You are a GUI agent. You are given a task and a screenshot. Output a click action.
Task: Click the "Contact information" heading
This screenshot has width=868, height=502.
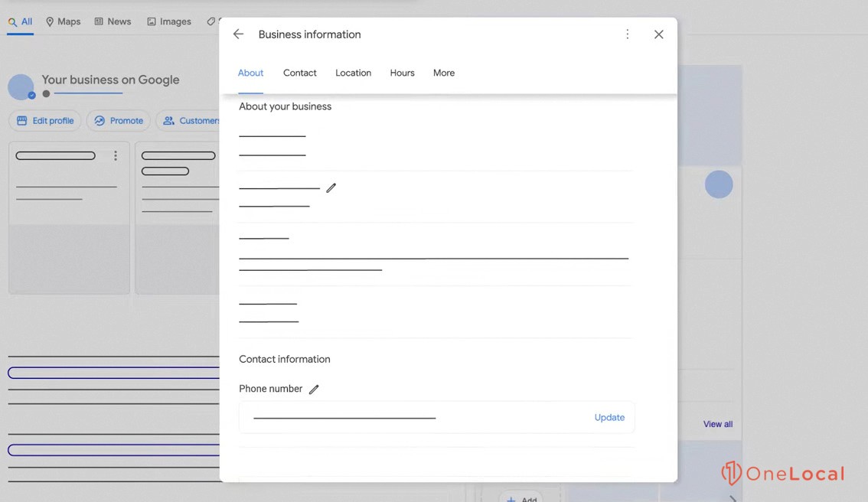(285, 359)
